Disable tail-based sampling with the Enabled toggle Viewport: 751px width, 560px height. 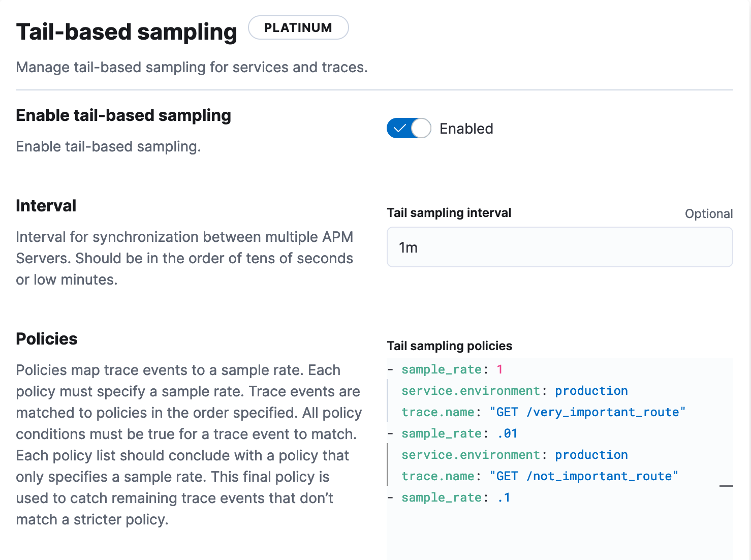tap(409, 128)
